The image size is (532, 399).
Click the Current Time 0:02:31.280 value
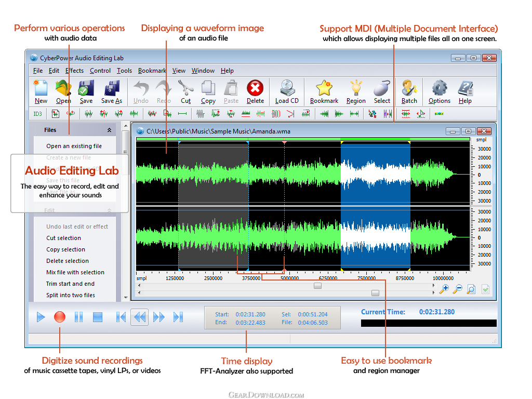[436, 312]
